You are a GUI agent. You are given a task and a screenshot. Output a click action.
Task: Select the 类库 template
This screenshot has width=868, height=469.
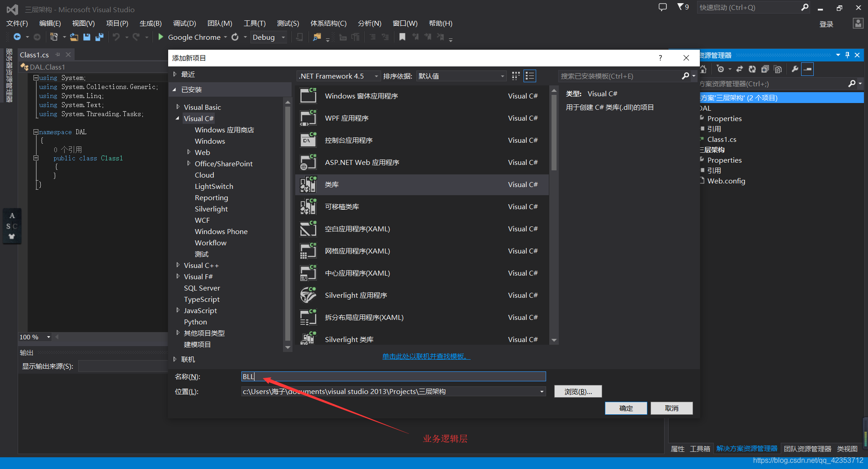tap(422, 184)
